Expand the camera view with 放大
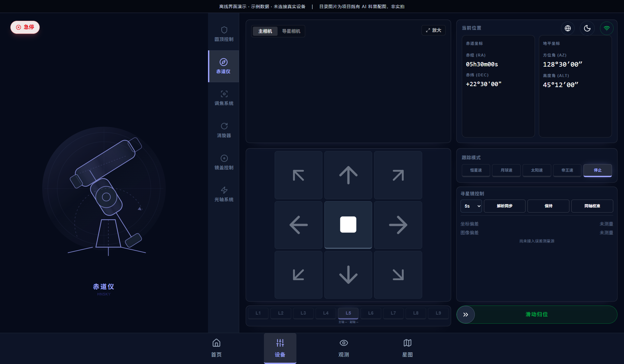Screen dimensions: 624x364 (434, 30)
